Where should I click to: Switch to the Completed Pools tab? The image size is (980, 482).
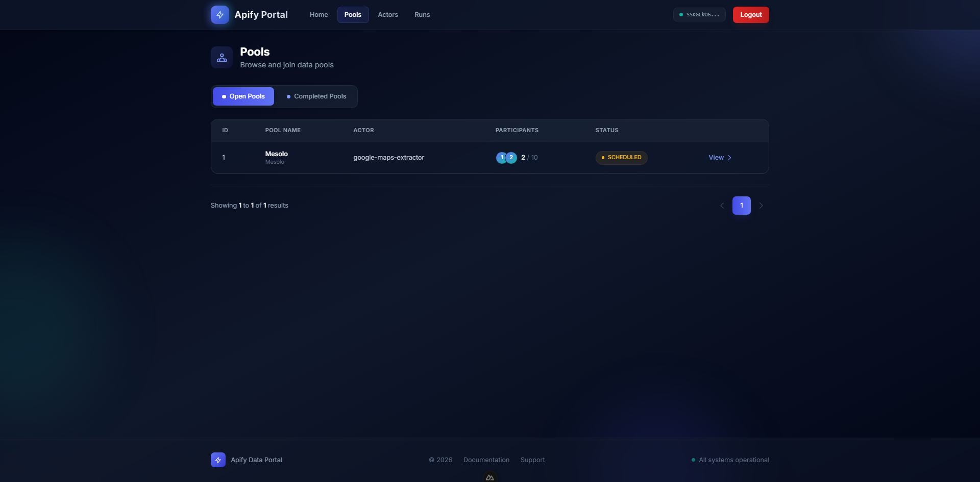[316, 96]
